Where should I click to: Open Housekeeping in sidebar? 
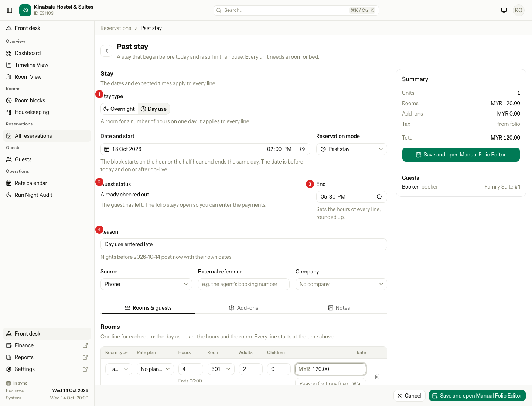(x=47, y=112)
